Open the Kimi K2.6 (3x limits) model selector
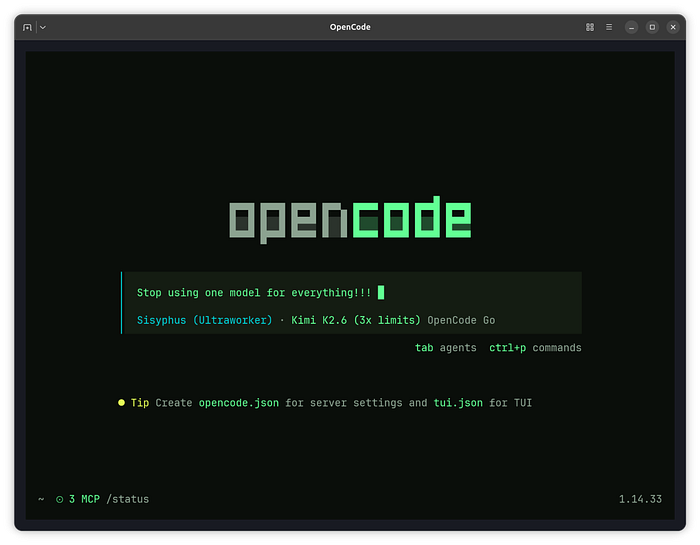The width and height of the screenshot is (700, 545). [x=356, y=320]
